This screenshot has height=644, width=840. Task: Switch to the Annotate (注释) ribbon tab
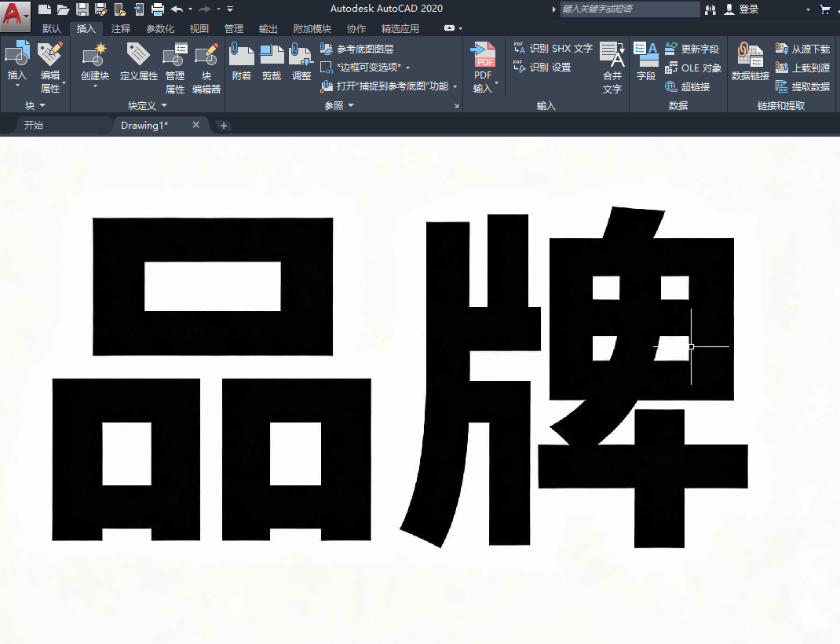pyautogui.click(x=121, y=28)
